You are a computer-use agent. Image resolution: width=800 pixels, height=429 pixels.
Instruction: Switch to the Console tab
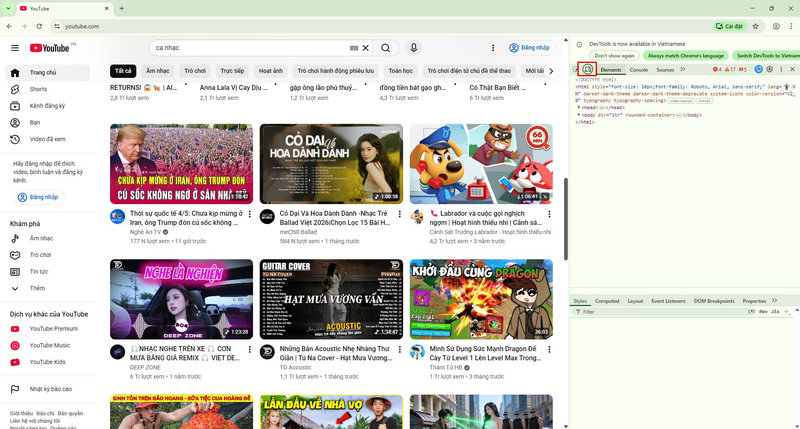pyautogui.click(x=638, y=70)
